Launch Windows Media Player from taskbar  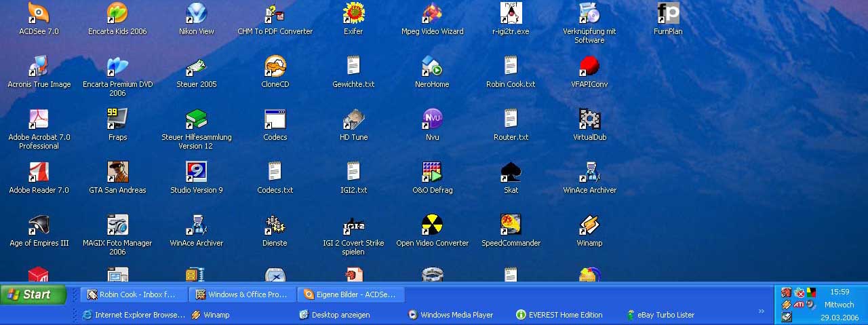450,315
